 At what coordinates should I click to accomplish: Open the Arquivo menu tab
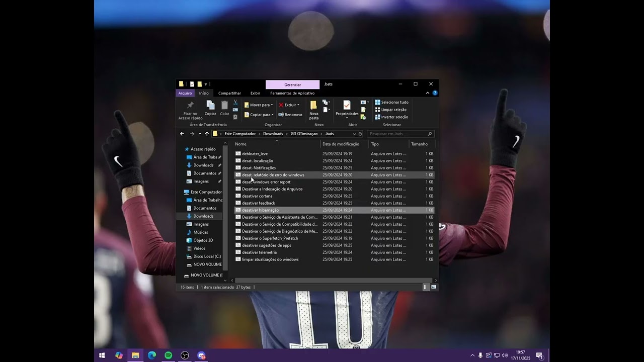click(x=185, y=93)
